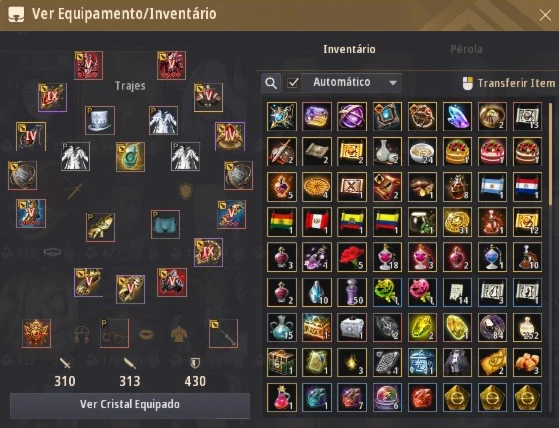Toggle the Automático sort checkbox
The height and width of the screenshot is (428, 559).
pos(293,83)
